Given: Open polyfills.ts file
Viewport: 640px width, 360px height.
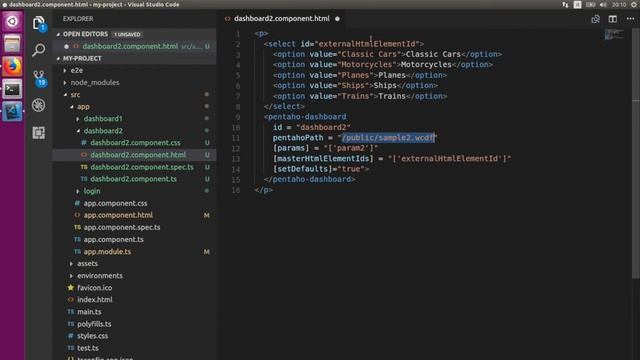Looking at the screenshot, I should click(94, 324).
